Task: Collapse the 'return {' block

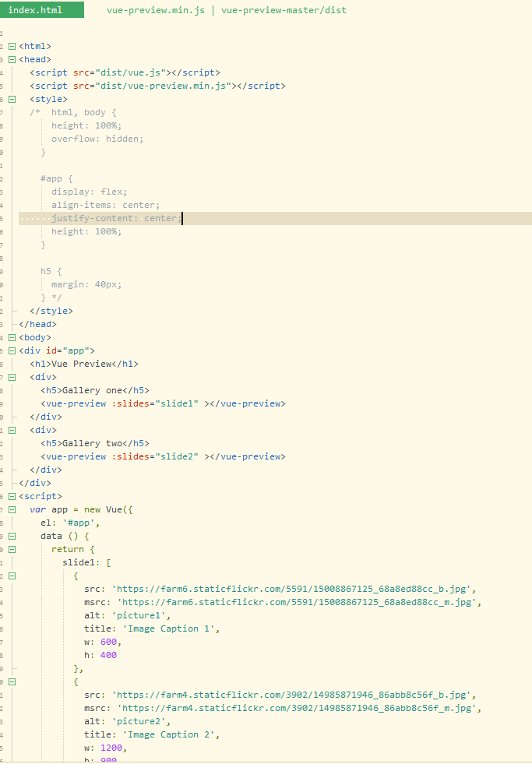Action: [x=12, y=549]
